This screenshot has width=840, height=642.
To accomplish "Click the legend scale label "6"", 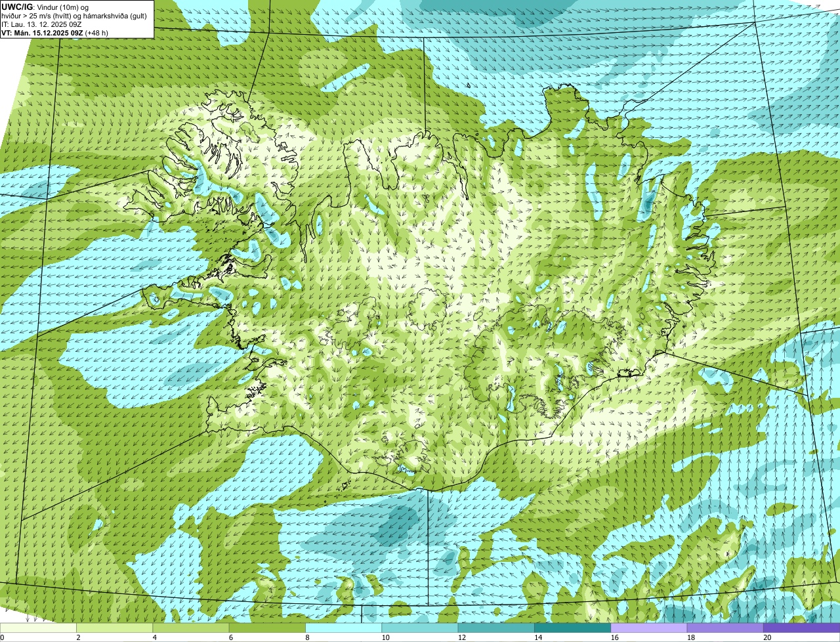I will tap(230, 637).
